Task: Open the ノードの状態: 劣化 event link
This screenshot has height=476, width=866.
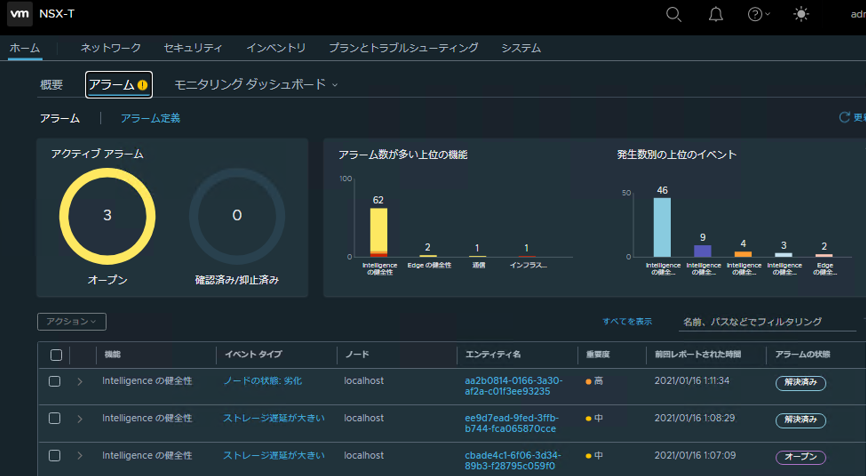Action: [x=262, y=381]
